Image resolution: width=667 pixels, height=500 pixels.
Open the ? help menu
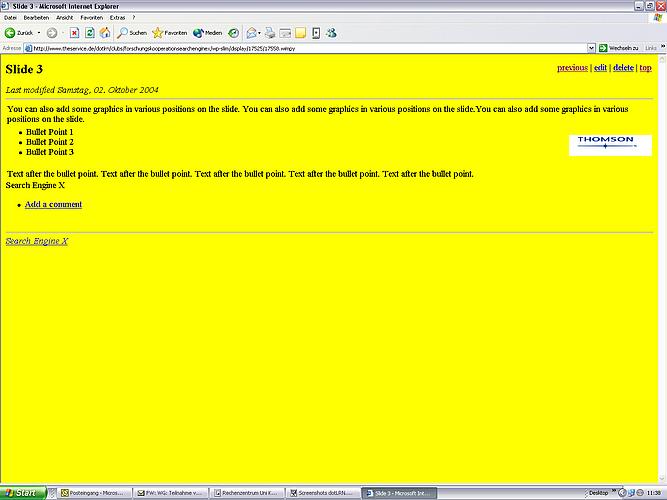tap(134, 18)
